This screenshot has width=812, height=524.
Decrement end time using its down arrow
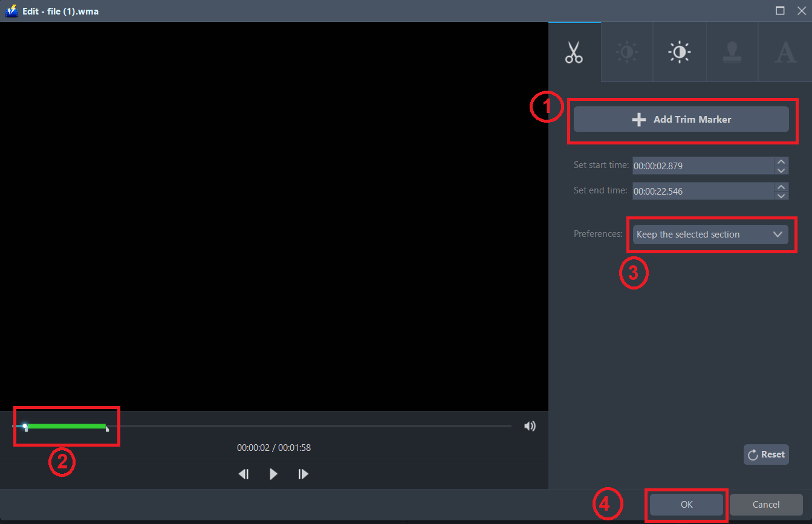pos(781,194)
